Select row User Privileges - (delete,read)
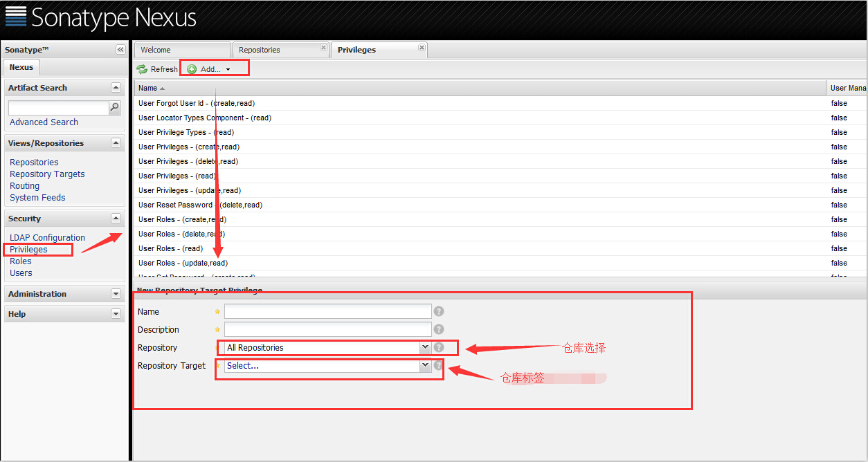The height and width of the screenshot is (462, 868). coord(500,161)
